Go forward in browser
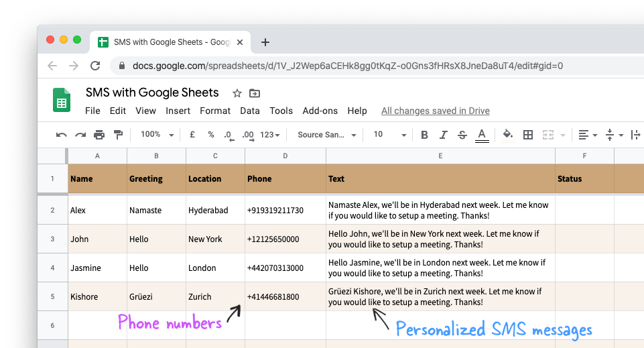Image resolution: width=644 pixels, height=348 pixels. pyautogui.click(x=74, y=66)
